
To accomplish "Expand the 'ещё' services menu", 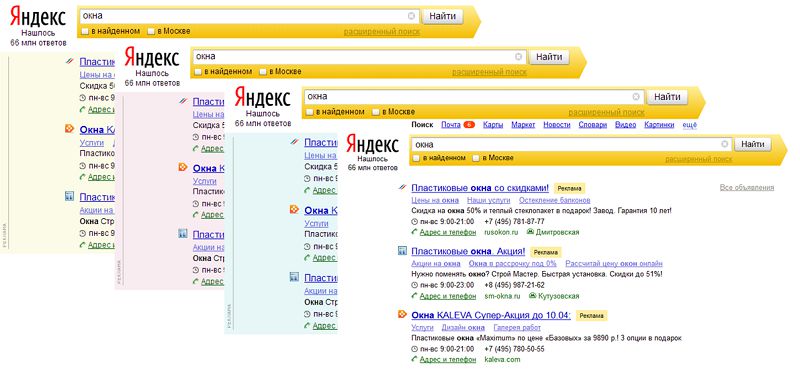I will tap(689, 125).
